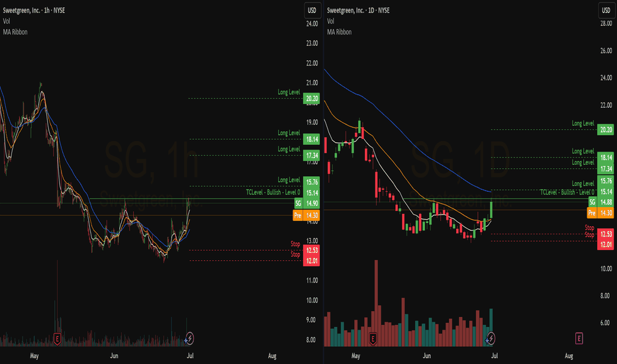The height and width of the screenshot is (364, 617).
Task: Click the Pre 14.30 label on 1h chart
Action: (x=306, y=215)
